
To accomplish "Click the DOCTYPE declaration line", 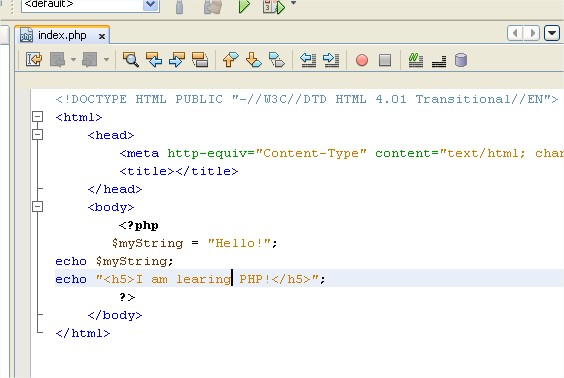I will pyautogui.click(x=306, y=99).
